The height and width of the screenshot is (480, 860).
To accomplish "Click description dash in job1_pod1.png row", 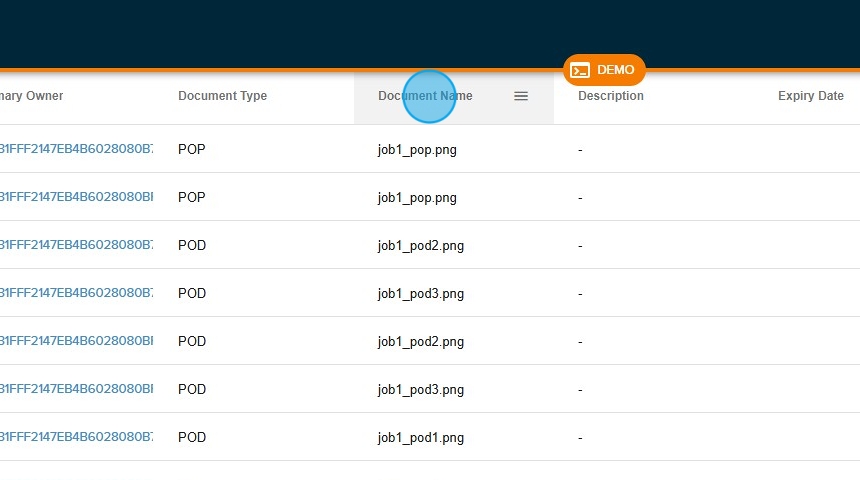I will (x=580, y=437).
